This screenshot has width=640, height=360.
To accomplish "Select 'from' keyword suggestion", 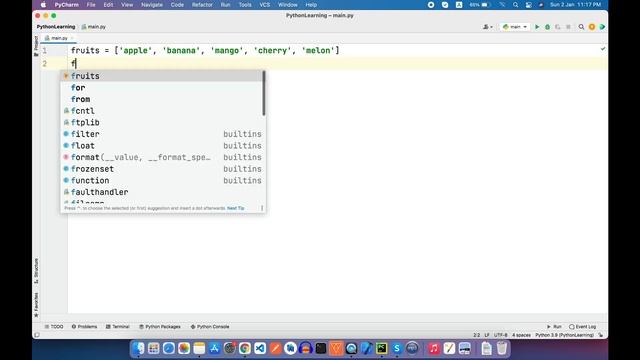I will click(161, 99).
